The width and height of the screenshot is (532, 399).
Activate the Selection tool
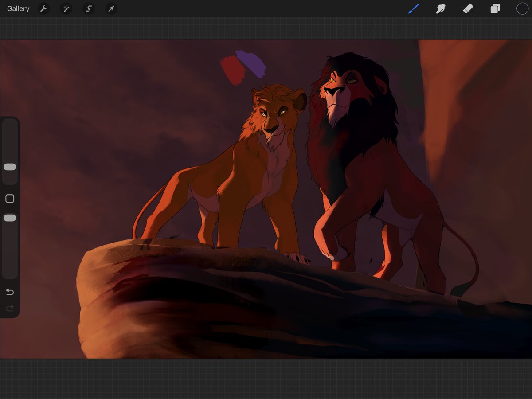click(89, 8)
